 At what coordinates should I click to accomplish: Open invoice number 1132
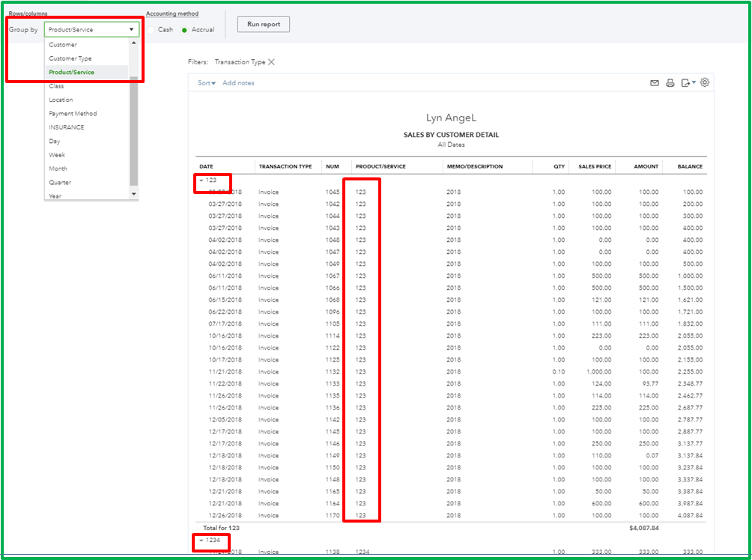[333, 371]
